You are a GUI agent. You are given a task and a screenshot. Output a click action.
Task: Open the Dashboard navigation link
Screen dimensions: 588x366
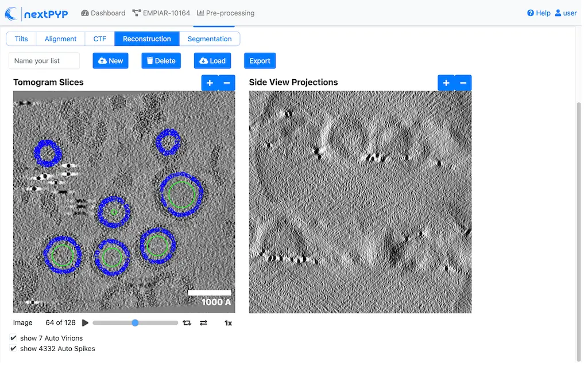tap(103, 13)
